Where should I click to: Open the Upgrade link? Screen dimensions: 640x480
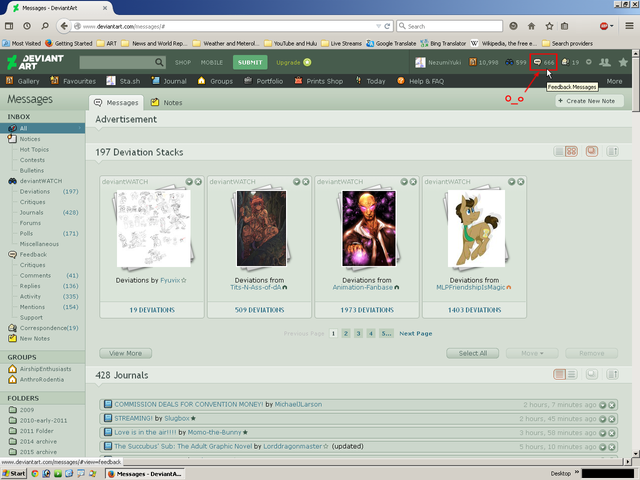pyautogui.click(x=293, y=62)
